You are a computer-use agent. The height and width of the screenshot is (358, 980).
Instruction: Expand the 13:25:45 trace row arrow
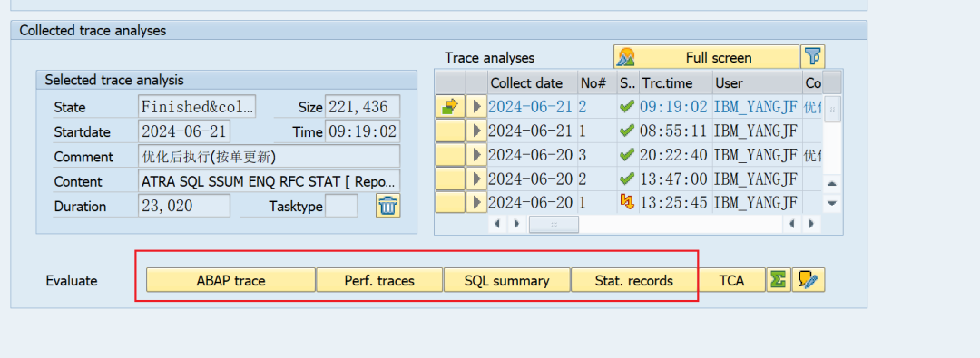(477, 202)
